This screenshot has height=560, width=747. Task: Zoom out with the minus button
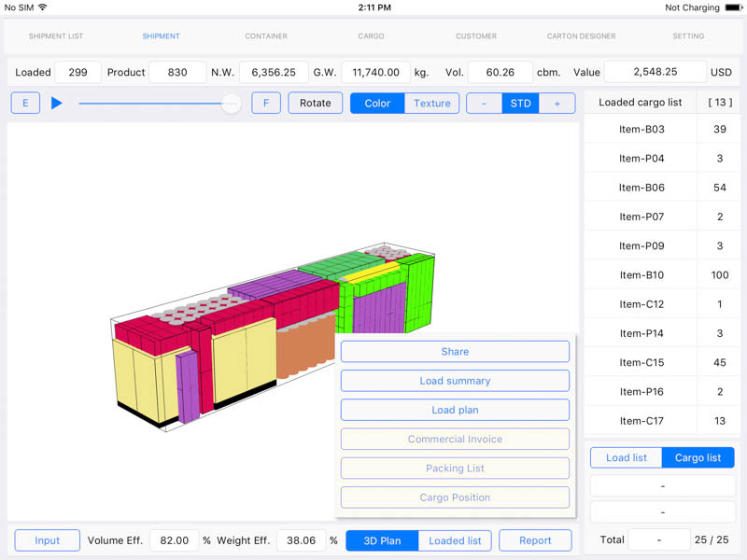[484, 103]
